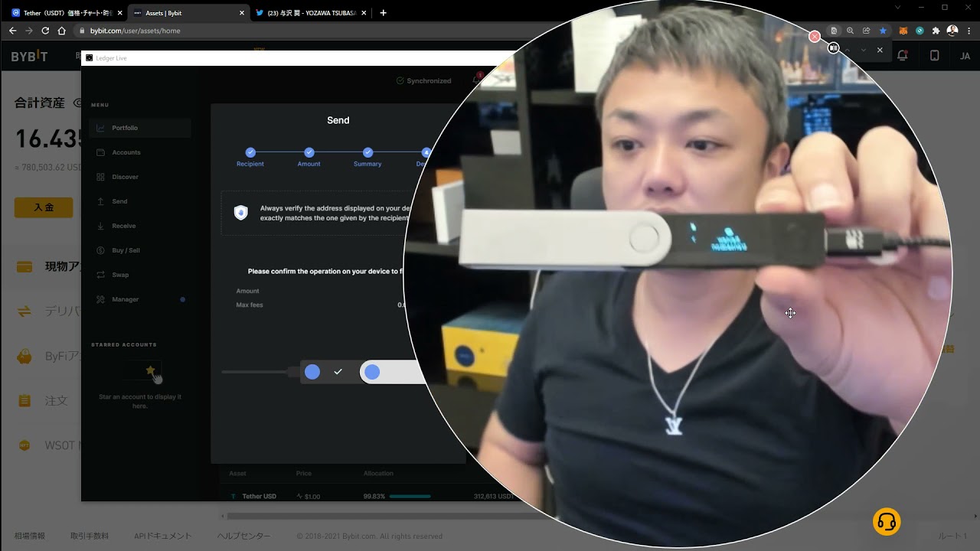Viewport: 980px width, 551px height.
Task: Go to previous find result
Action: [x=848, y=50]
